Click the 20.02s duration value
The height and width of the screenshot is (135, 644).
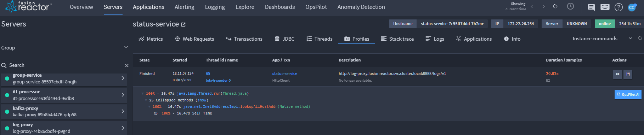pos(552,74)
